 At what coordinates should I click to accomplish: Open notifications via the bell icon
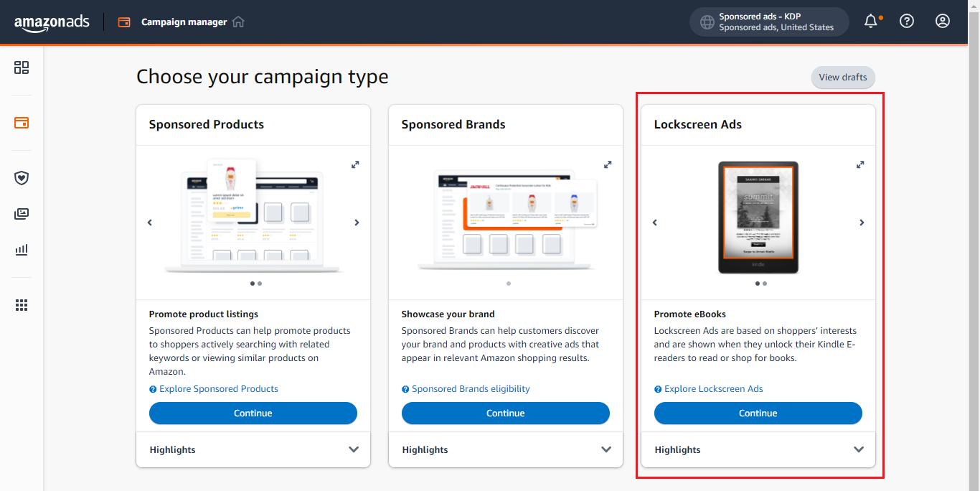(x=870, y=21)
